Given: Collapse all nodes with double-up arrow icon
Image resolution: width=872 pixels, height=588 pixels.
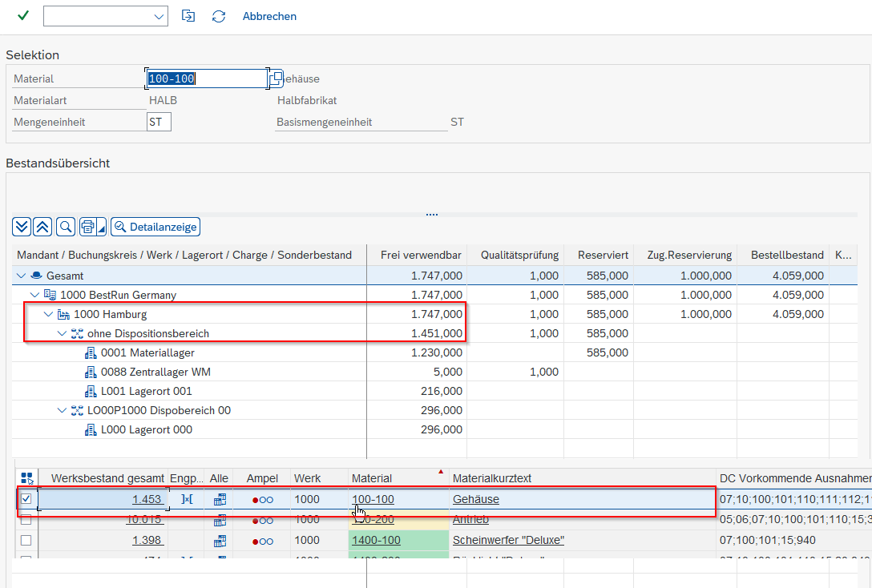Looking at the screenshot, I should pyautogui.click(x=42, y=227).
